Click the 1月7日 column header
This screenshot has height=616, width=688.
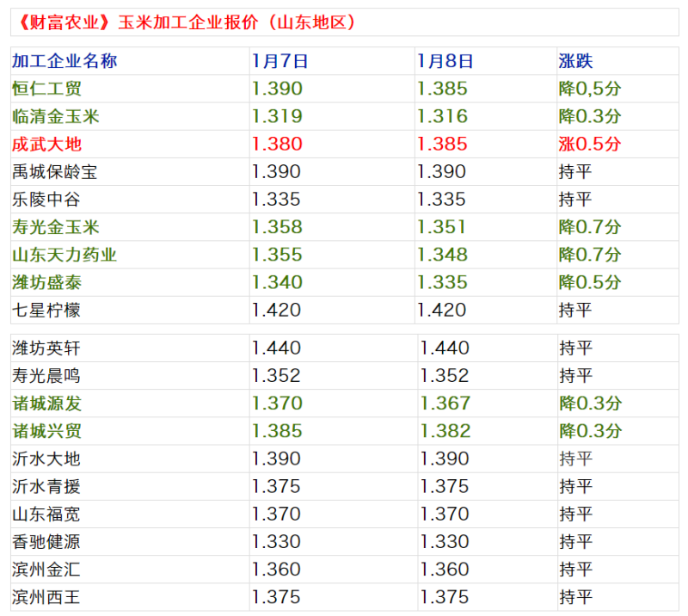tap(280, 61)
